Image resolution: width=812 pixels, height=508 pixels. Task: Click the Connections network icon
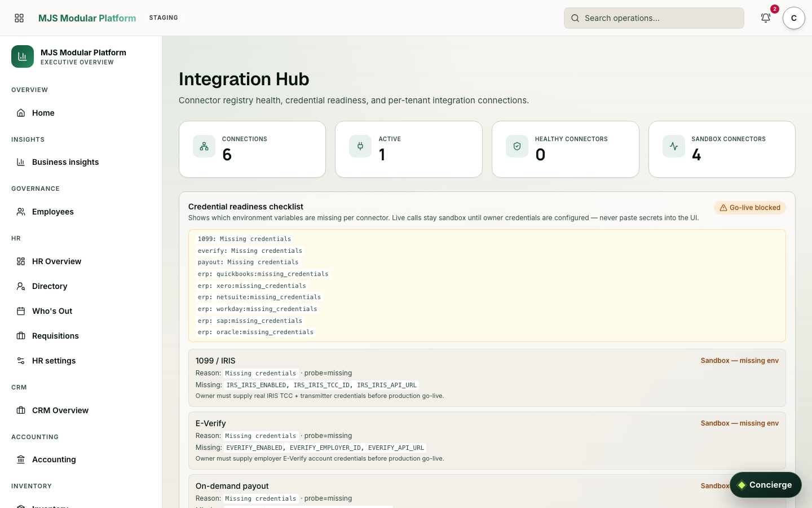[x=204, y=146]
